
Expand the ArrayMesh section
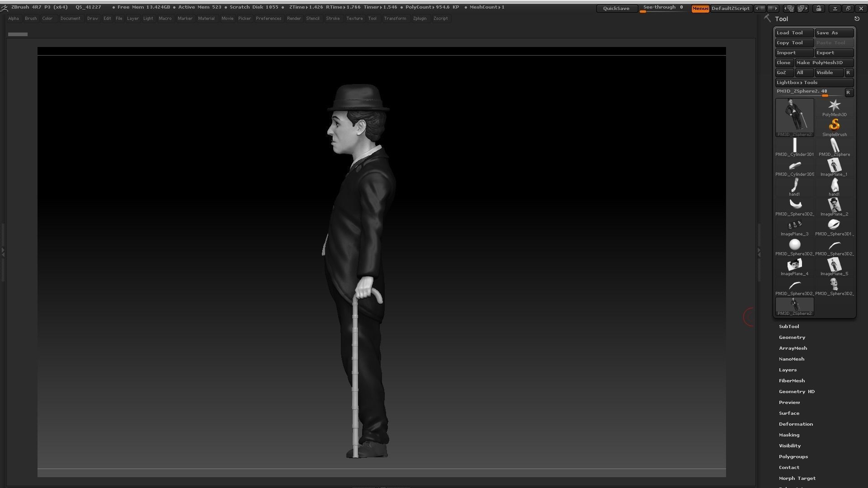(x=793, y=348)
